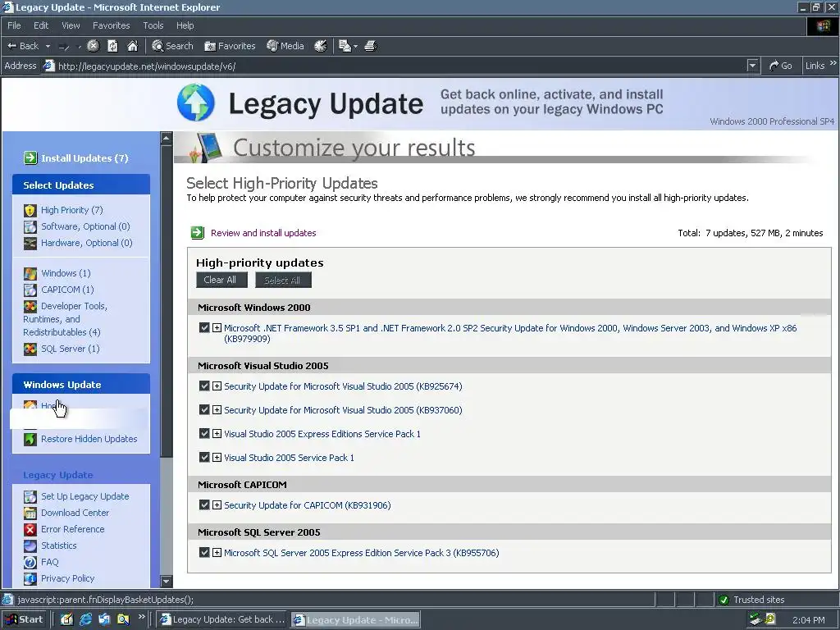
Task: Expand details for Visual Studio KB925674 update
Action: point(217,386)
